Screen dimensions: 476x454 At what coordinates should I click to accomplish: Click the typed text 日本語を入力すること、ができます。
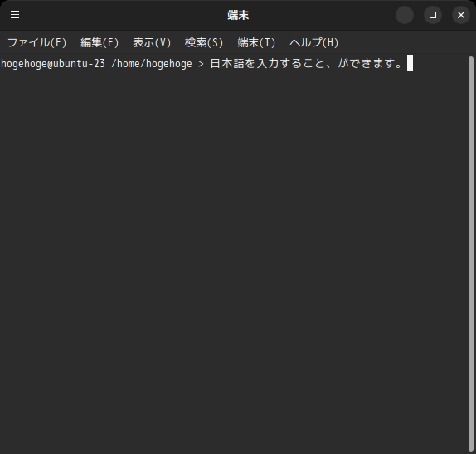[307, 64]
